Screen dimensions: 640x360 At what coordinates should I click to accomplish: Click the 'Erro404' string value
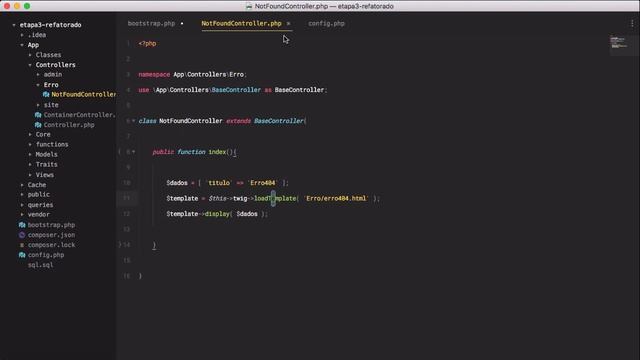coord(262,183)
